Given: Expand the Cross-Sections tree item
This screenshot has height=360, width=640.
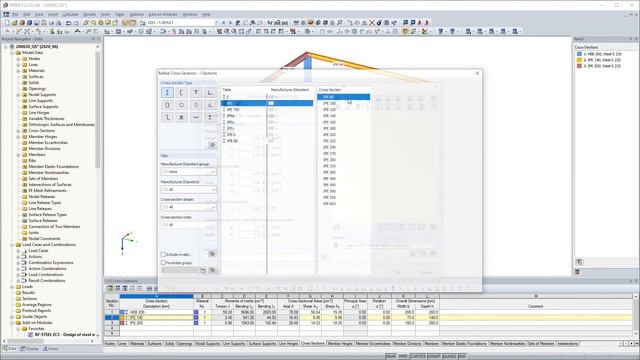Looking at the screenshot, I should 18,131.
